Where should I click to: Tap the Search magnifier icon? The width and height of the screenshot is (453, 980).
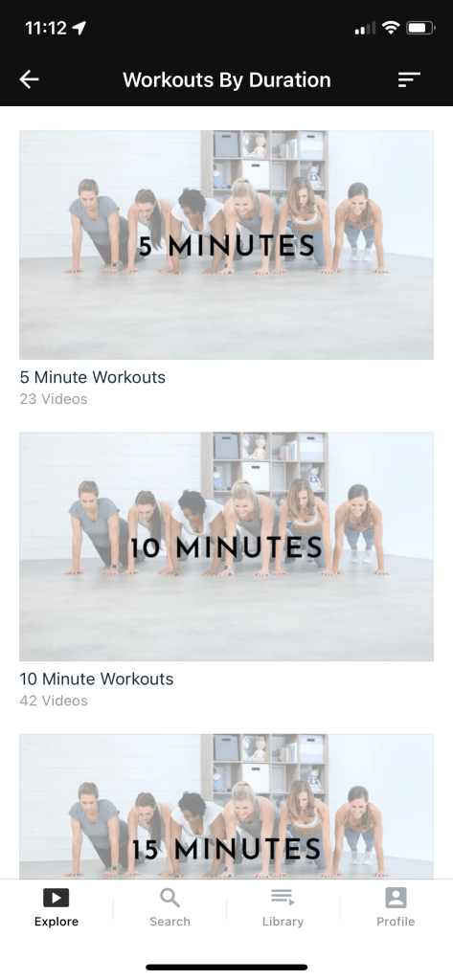click(x=170, y=898)
